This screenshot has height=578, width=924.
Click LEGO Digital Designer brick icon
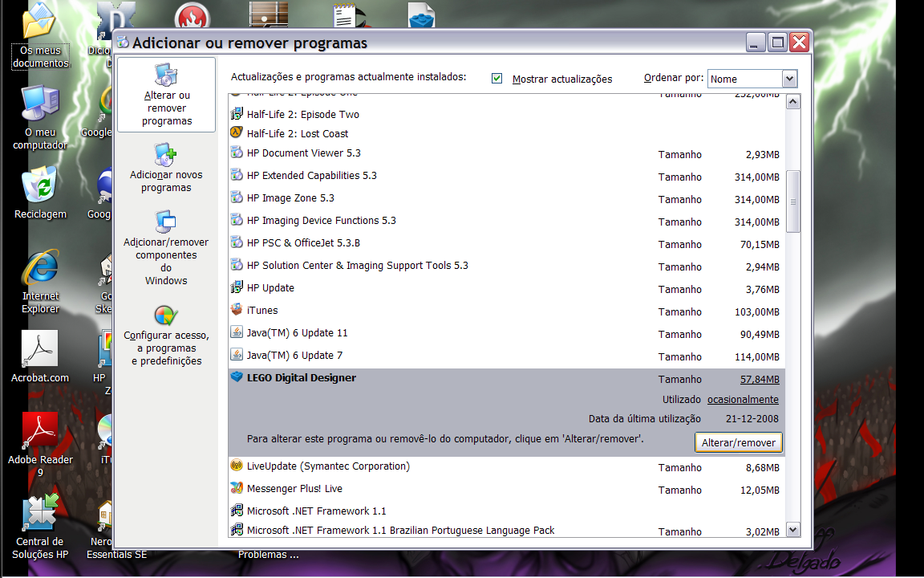237,377
